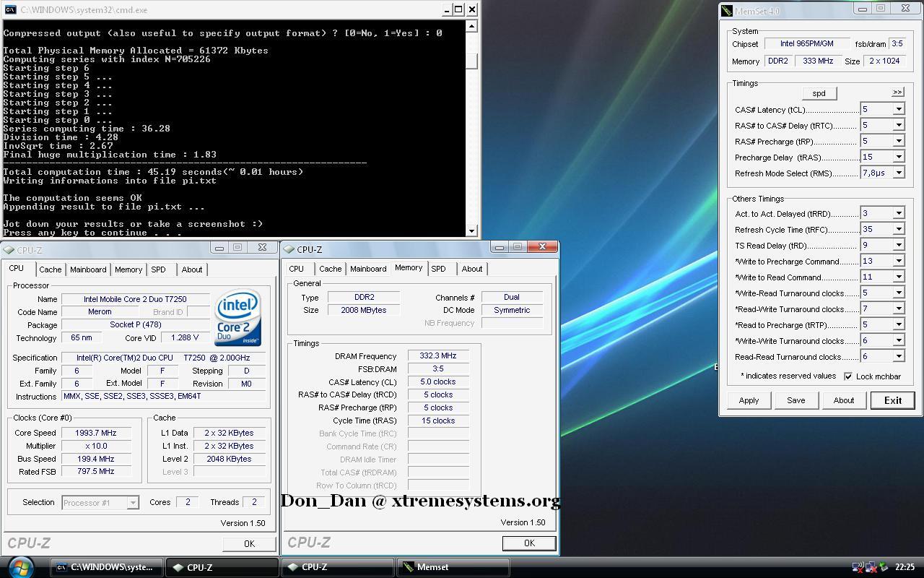Open the Refresh Cycle Time (tRFC) dropdown
This screenshot has height=578, width=924.
point(899,229)
